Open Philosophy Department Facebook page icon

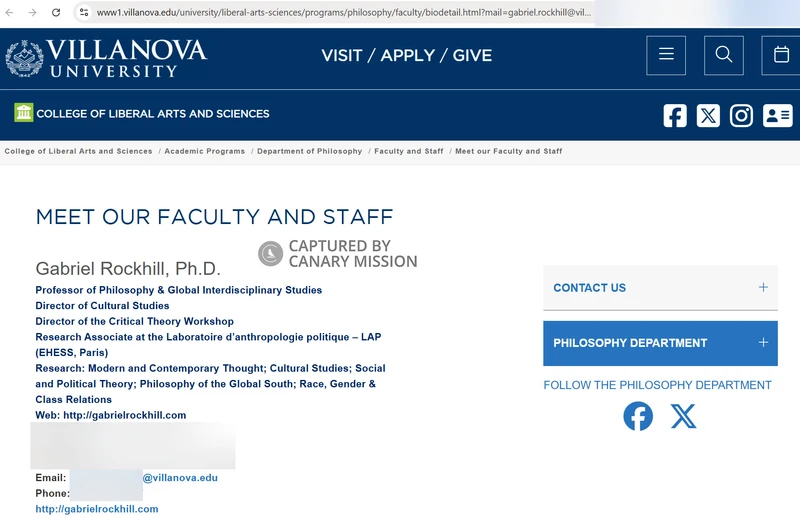click(x=638, y=416)
